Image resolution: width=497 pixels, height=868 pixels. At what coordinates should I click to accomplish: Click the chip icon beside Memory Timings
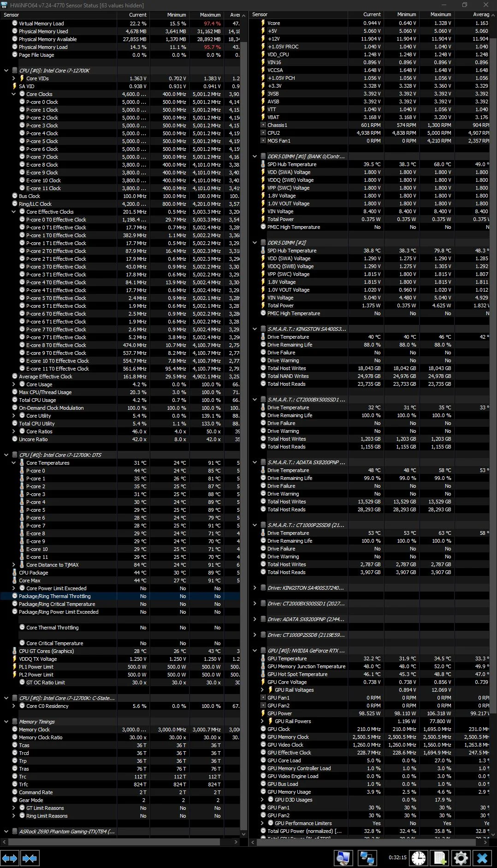click(x=15, y=722)
